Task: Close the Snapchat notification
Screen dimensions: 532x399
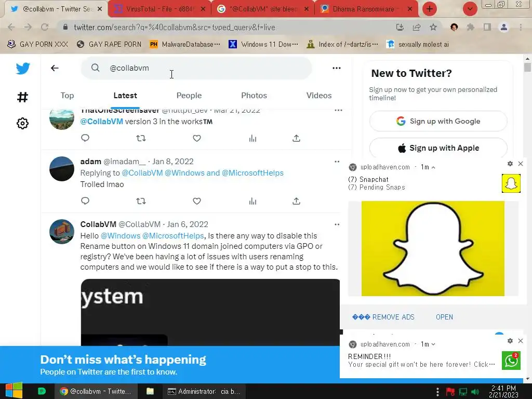Action: 521,164
